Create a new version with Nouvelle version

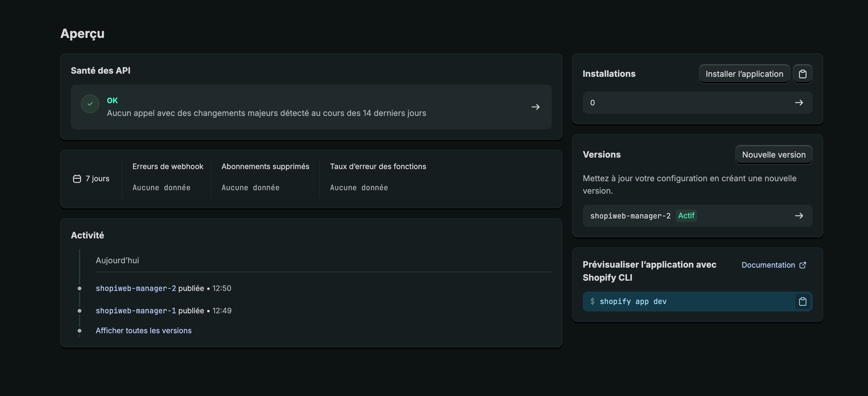[x=773, y=155]
